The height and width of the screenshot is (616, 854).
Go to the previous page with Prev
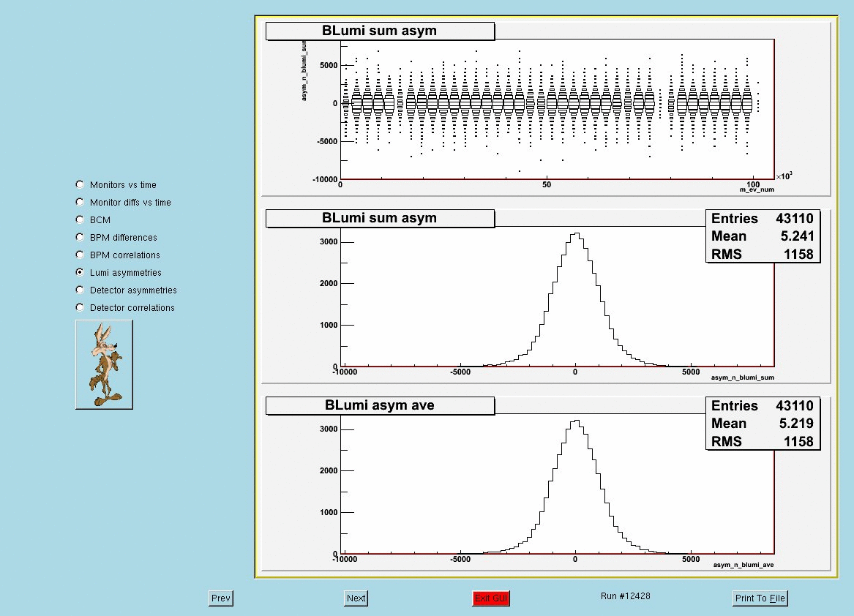(220, 598)
